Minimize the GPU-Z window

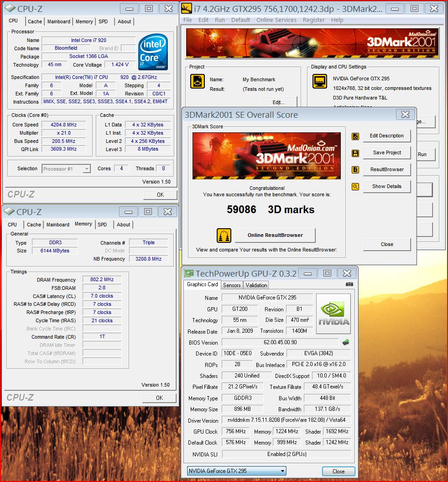[307, 273]
